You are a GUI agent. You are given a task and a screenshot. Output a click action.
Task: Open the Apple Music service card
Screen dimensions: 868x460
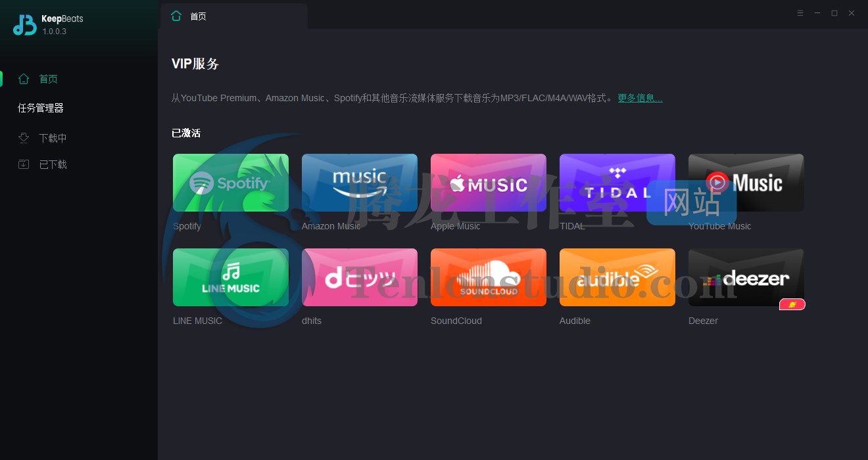tap(489, 183)
